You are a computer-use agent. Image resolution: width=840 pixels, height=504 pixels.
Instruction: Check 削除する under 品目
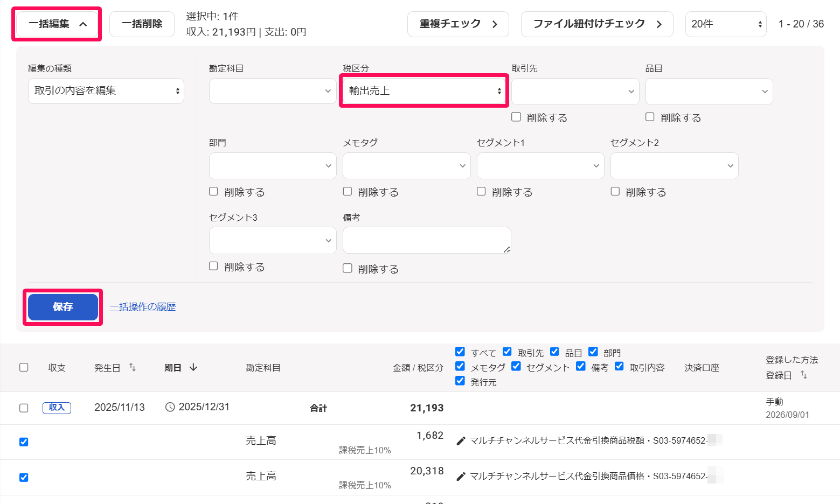click(650, 117)
